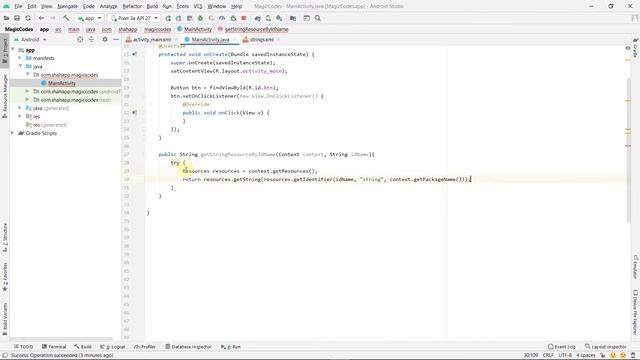640x360 pixels.
Task: Expand the java (generated) folder
Action: [x=20, y=108]
